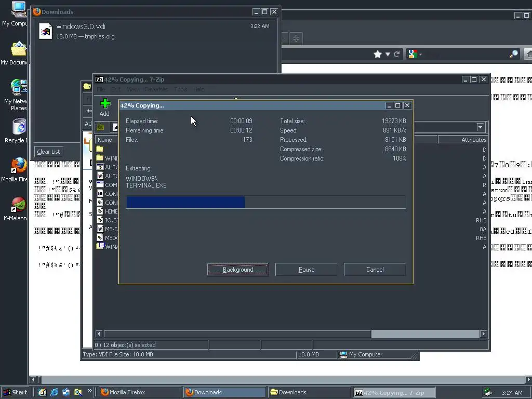Image resolution: width=532 pixels, height=399 pixels.
Task: Click the Google search engine icon in Firefox
Action: [412, 54]
